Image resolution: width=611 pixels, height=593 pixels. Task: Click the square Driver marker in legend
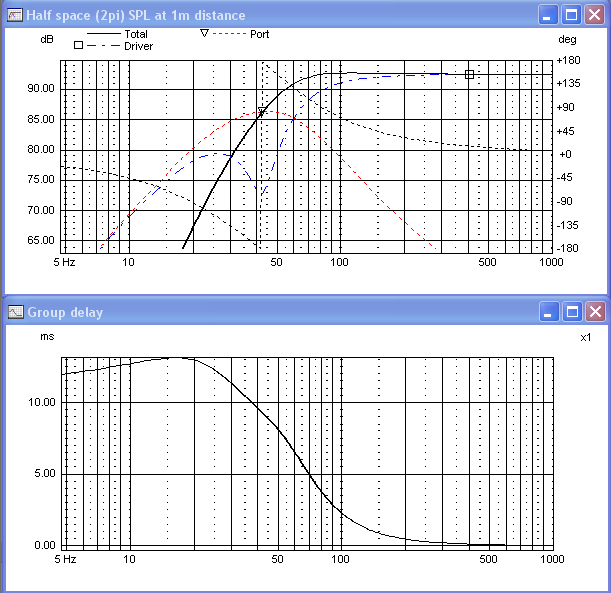click(78, 45)
